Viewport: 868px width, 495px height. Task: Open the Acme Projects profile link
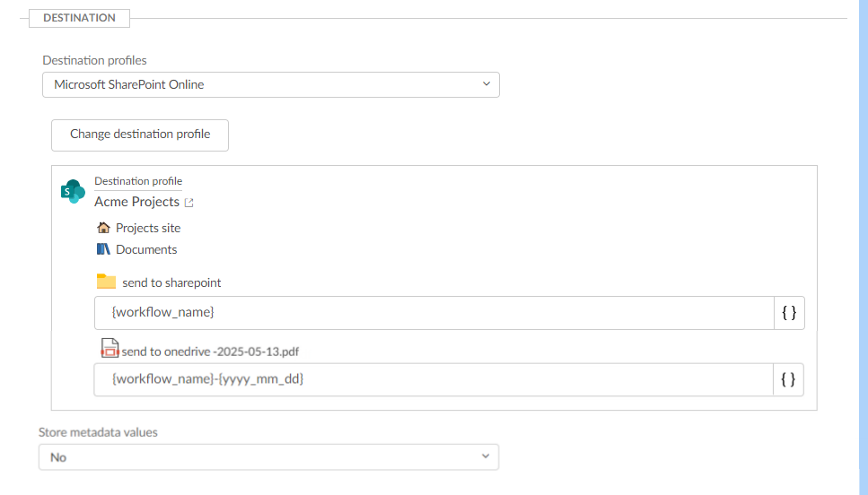click(136, 202)
